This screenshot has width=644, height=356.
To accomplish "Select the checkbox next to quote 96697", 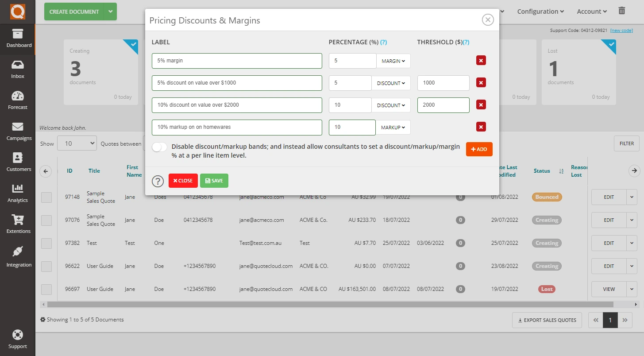I will [x=46, y=289].
